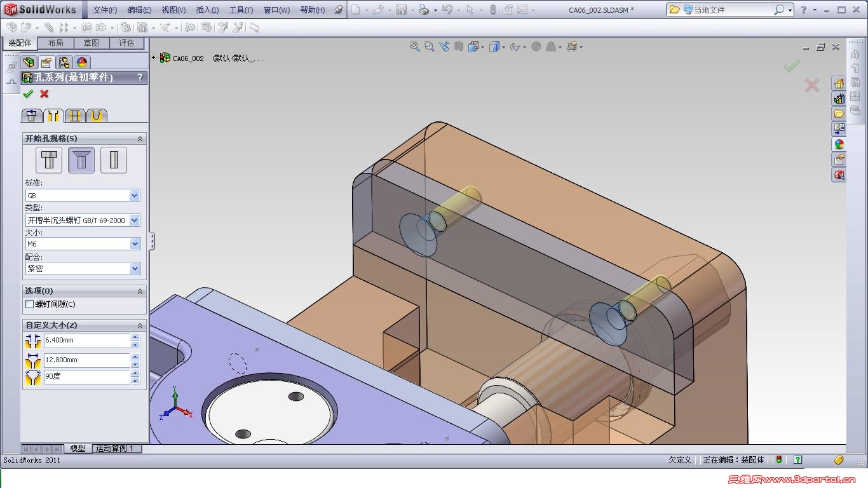Accept hole series with the green checkmark in the panel
Screen dimensions: 868x488
click(x=27, y=94)
